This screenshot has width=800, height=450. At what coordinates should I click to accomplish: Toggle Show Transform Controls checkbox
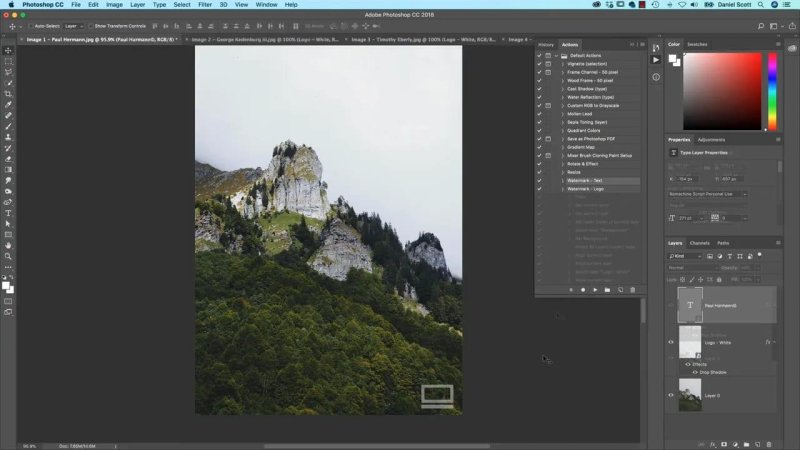(x=91, y=26)
